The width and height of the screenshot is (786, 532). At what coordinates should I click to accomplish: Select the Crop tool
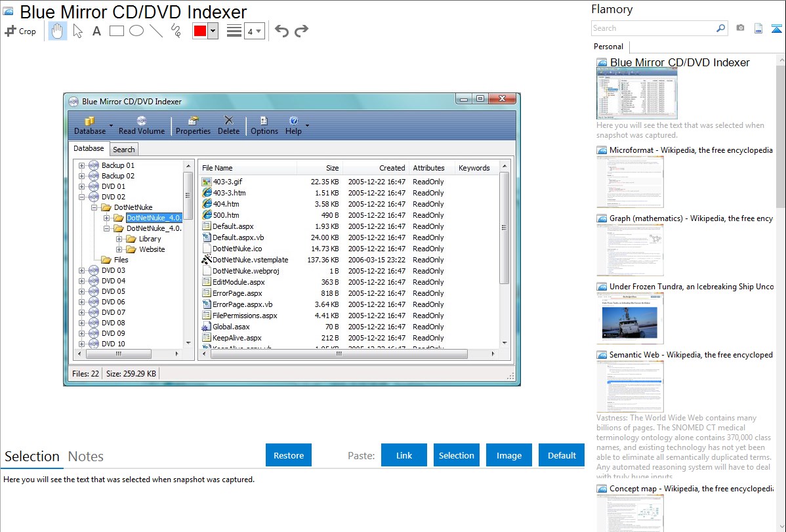20,31
